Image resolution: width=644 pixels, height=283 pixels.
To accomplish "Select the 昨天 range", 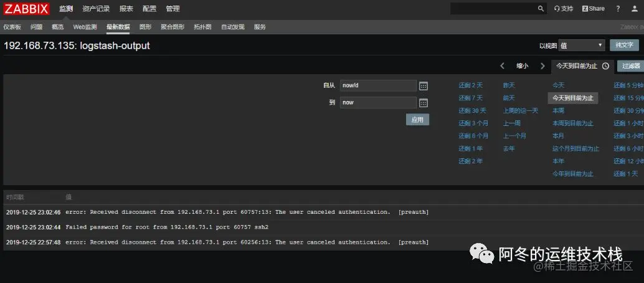I will point(509,85).
